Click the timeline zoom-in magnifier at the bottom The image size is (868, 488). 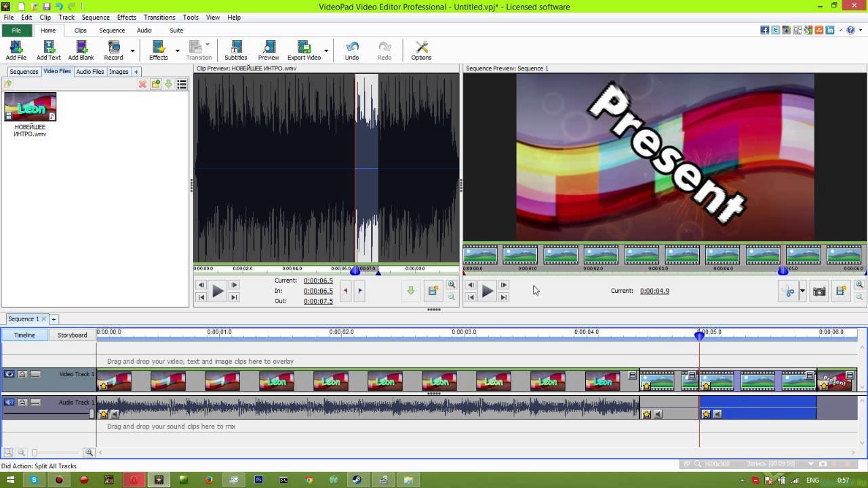pos(89,452)
